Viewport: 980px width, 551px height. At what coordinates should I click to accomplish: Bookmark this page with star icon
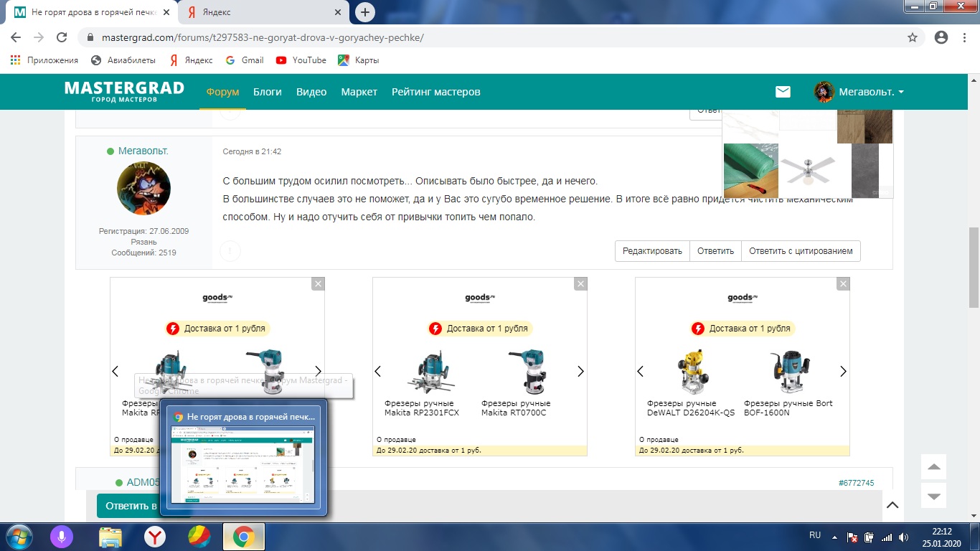coord(913,37)
